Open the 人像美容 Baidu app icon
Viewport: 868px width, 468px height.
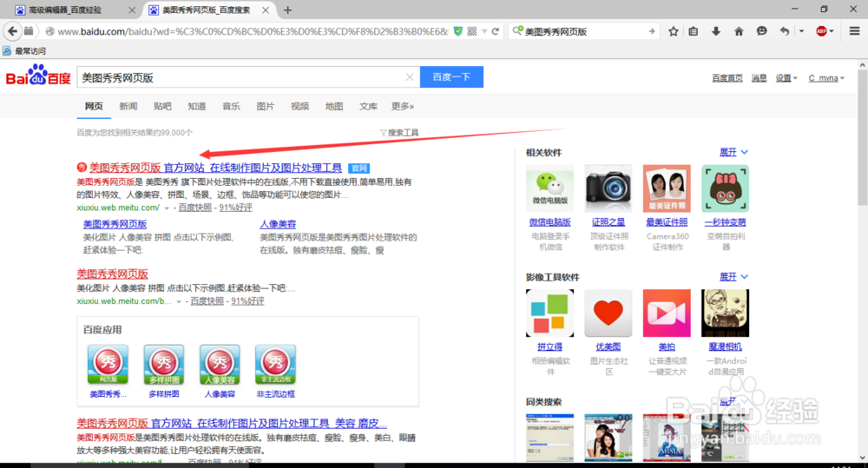pyautogui.click(x=220, y=364)
